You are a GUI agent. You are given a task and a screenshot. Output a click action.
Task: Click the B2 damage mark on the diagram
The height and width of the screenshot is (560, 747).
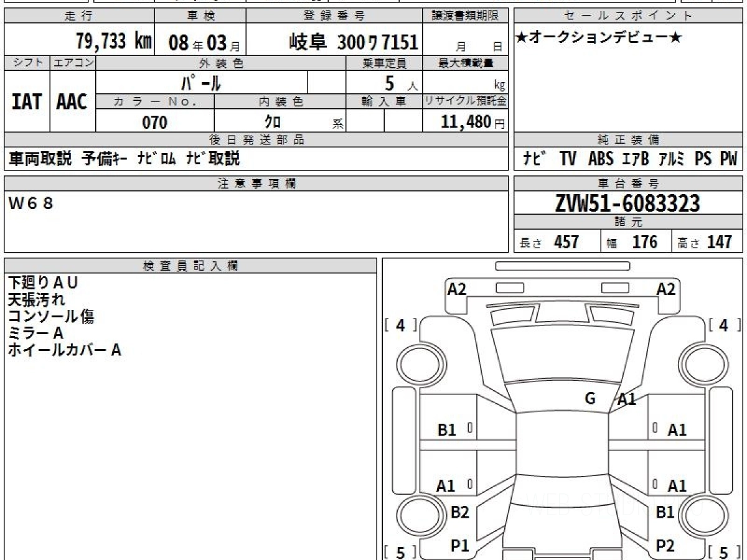click(459, 513)
